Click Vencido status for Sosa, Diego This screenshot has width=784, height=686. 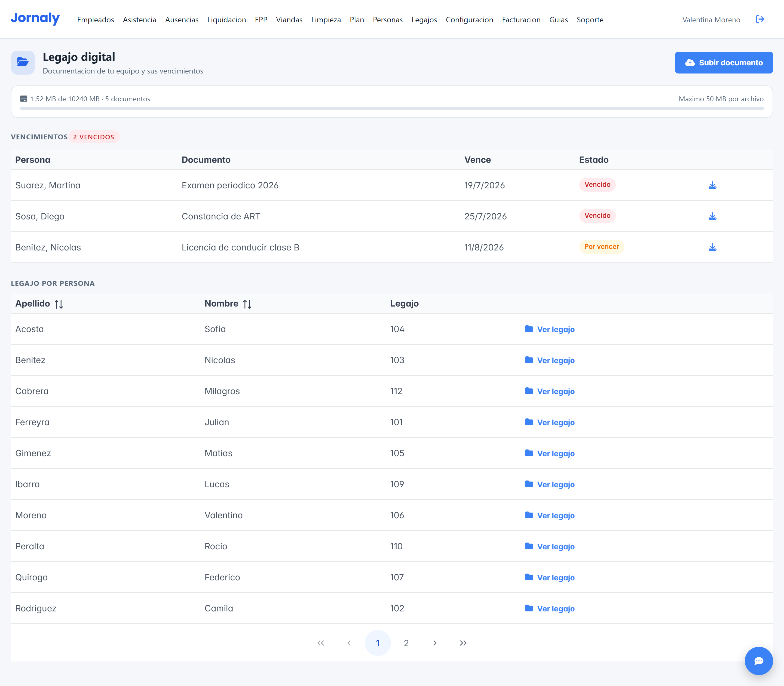(597, 216)
